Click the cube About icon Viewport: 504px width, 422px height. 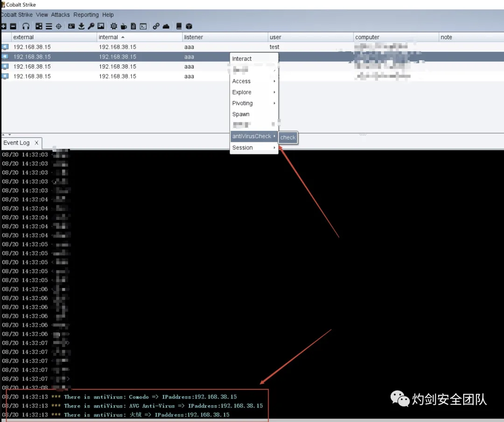(x=189, y=26)
